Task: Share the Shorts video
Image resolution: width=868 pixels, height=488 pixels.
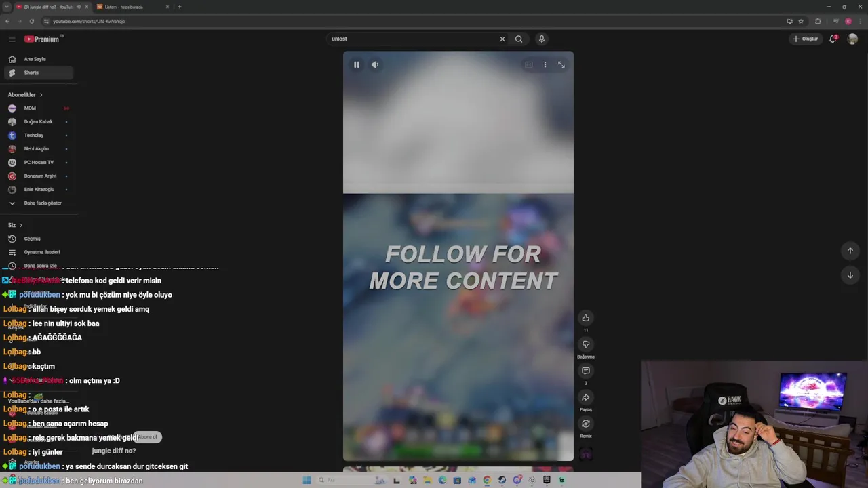Action: point(586,397)
